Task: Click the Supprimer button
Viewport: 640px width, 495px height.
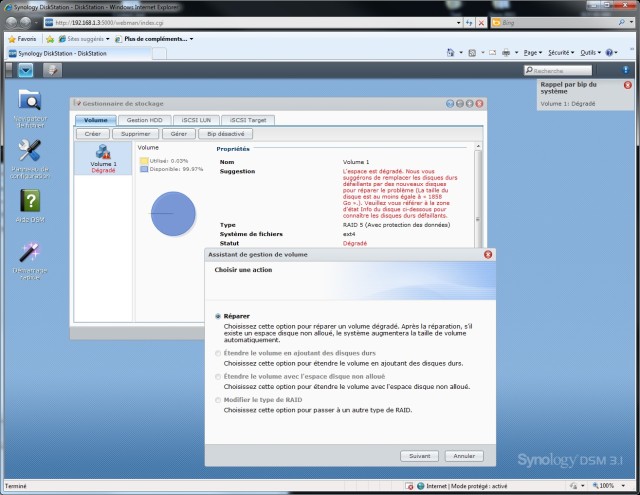Action: pyautogui.click(x=136, y=134)
